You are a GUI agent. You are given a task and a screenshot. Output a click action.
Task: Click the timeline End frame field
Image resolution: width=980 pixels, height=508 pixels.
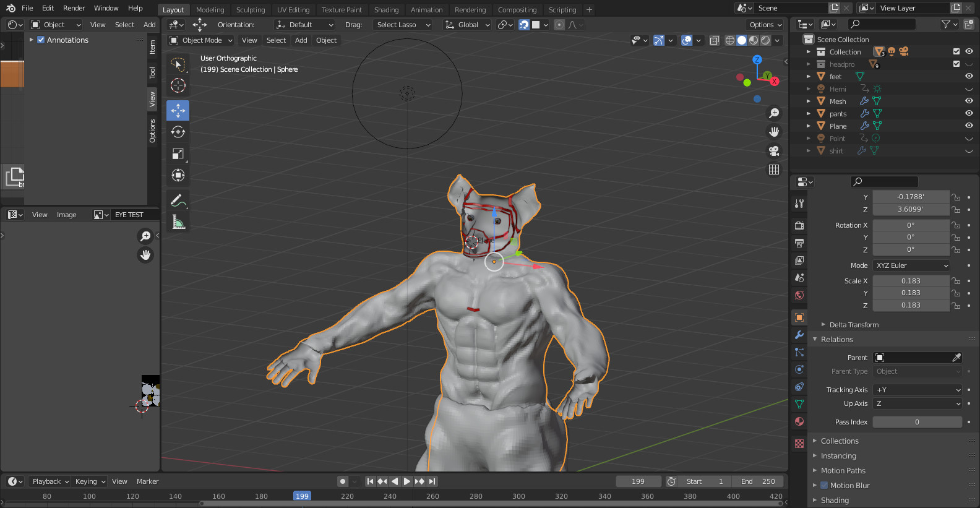pyautogui.click(x=757, y=481)
